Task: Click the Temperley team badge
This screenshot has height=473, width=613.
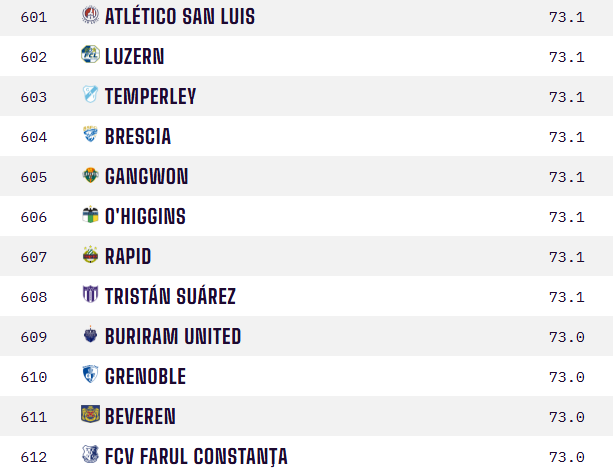Action: [90, 96]
